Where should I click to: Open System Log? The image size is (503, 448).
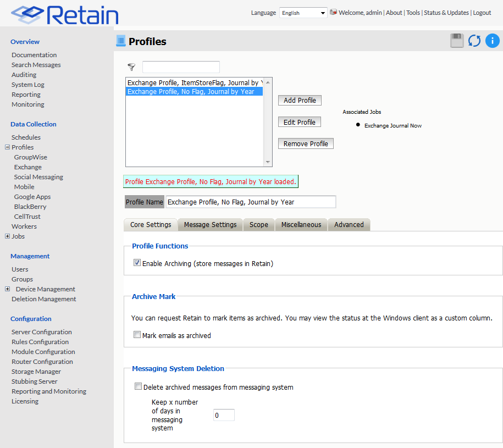pos(28,85)
